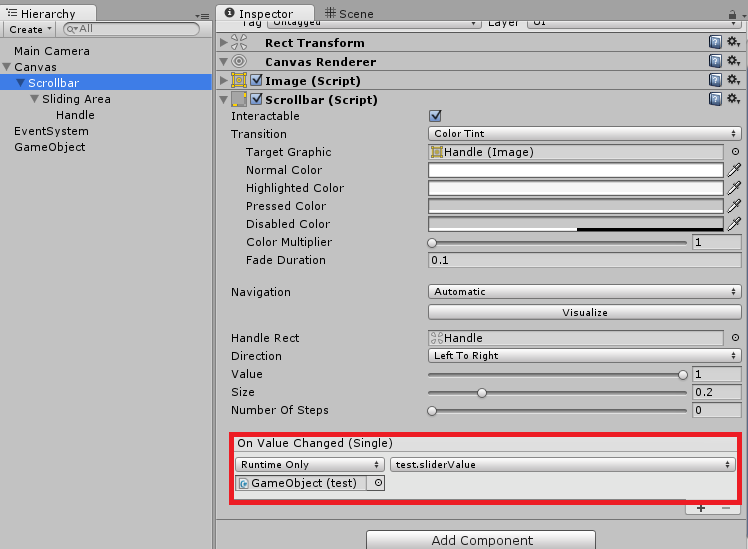Collapse the Canvas Renderer component

223,62
